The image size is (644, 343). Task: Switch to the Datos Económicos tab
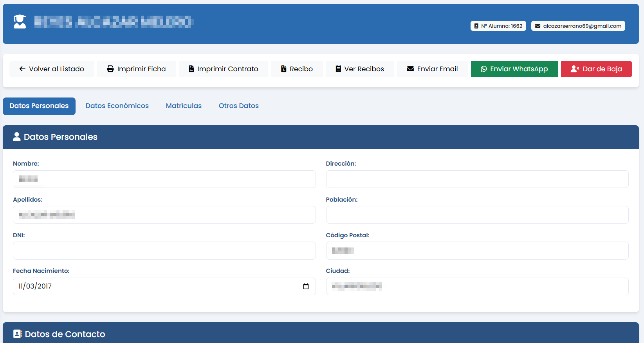pyautogui.click(x=117, y=106)
